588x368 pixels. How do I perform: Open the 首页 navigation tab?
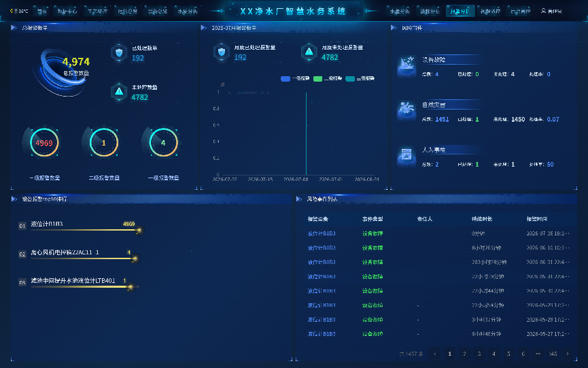click(42, 12)
